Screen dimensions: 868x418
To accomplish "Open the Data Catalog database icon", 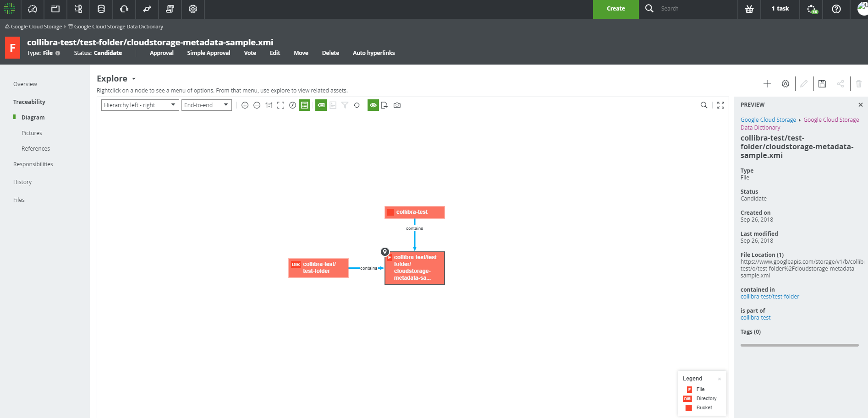I will (x=101, y=9).
